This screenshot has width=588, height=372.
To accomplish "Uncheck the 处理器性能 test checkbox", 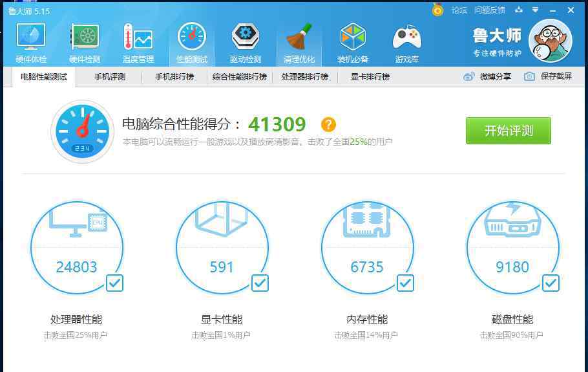I will (x=114, y=283).
